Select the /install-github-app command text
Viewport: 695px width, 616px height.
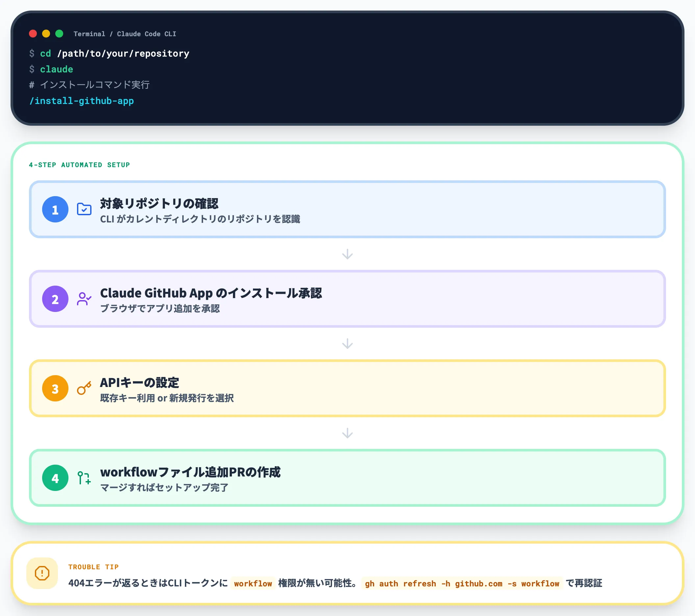click(x=82, y=101)
